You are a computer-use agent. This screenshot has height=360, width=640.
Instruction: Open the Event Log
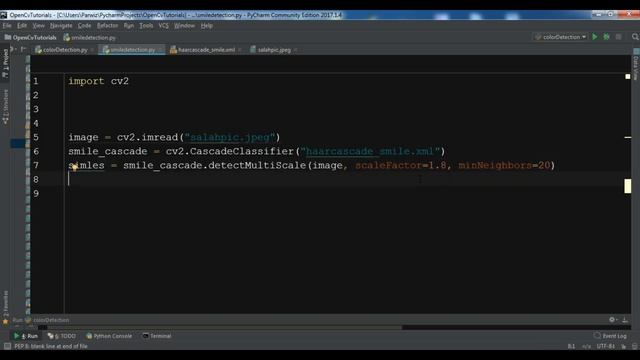pyautogui.click(x=610, y=336)
